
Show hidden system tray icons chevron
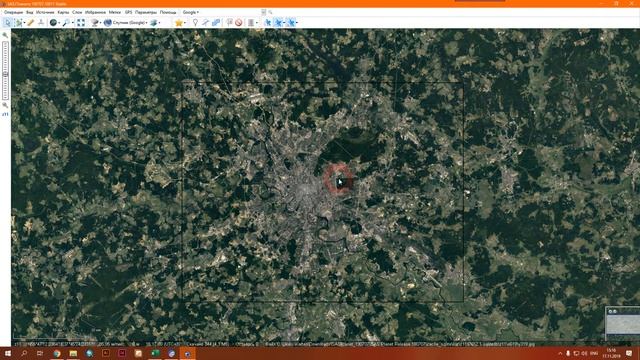560,353
